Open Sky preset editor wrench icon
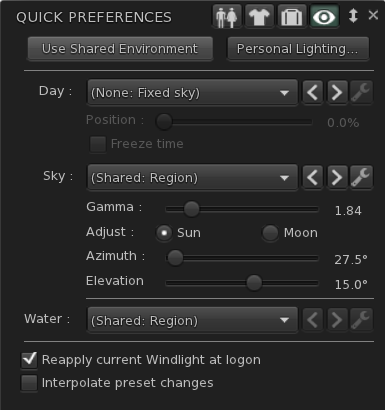This screenshot has width=385, height=410. [361, 177]
